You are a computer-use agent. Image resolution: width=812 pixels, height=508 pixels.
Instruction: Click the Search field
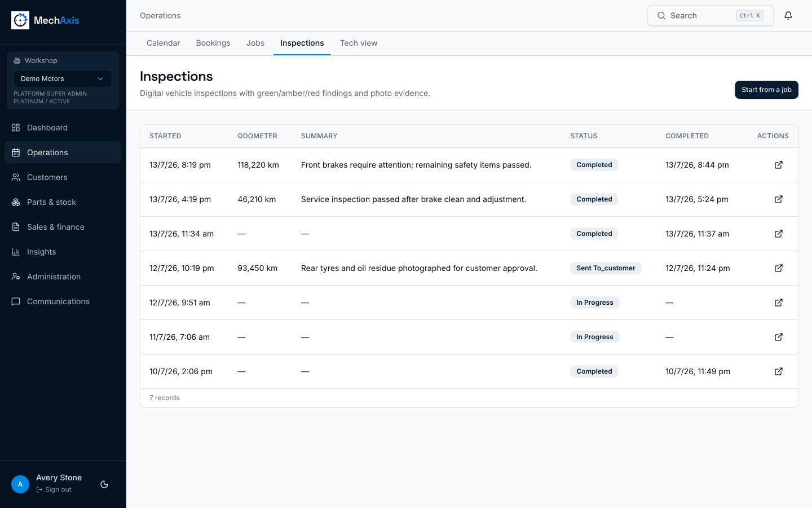(710, 16)
